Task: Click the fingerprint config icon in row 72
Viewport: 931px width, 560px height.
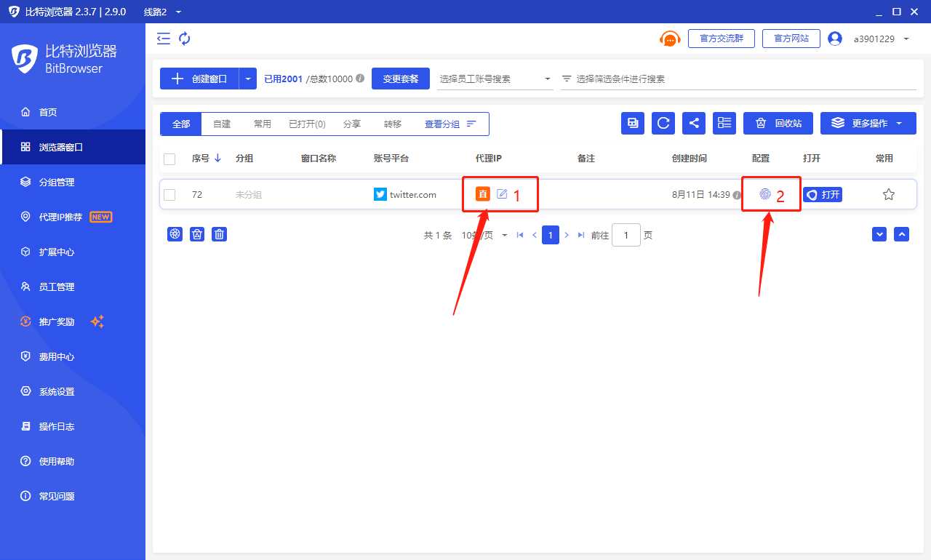Action: 764,194
